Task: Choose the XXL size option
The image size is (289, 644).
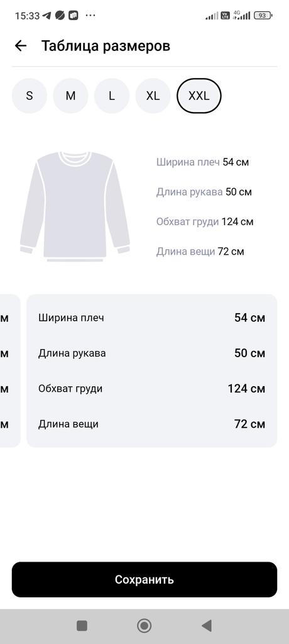Action: pyautogui.click(x=199, y=96)
